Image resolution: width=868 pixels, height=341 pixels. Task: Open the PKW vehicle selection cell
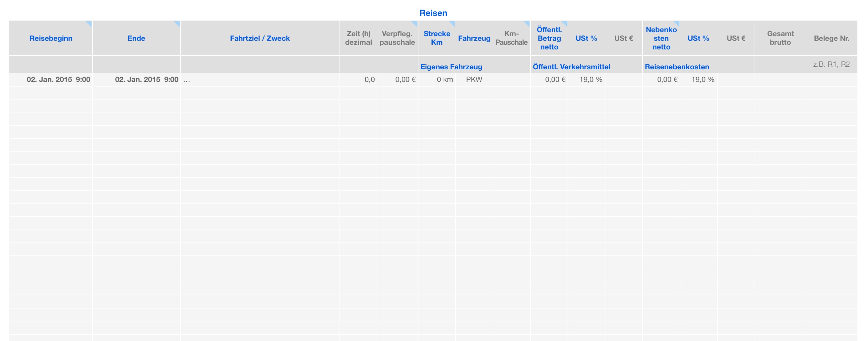click(474, 80)
